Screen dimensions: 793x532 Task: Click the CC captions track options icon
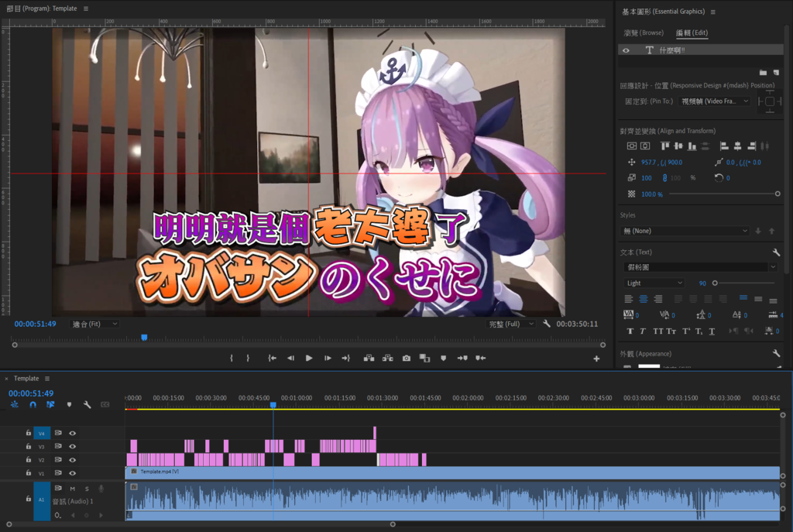point(105,404)
